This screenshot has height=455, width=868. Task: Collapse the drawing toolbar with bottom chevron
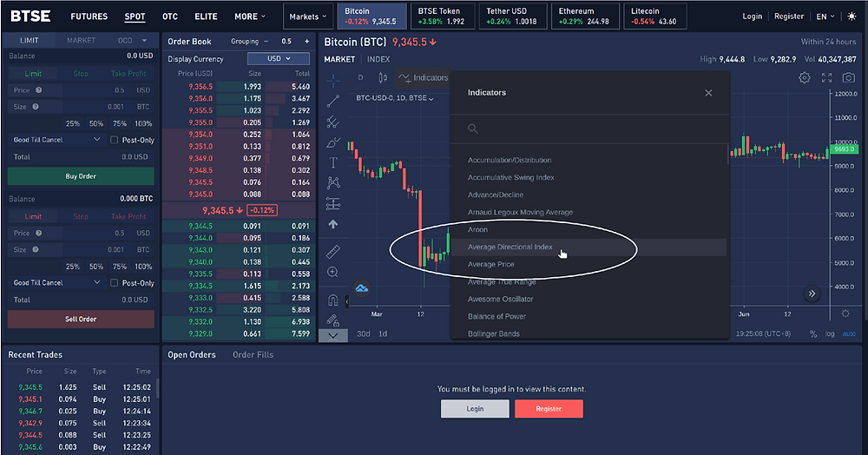pyautogui.click(x=333, y=335)
